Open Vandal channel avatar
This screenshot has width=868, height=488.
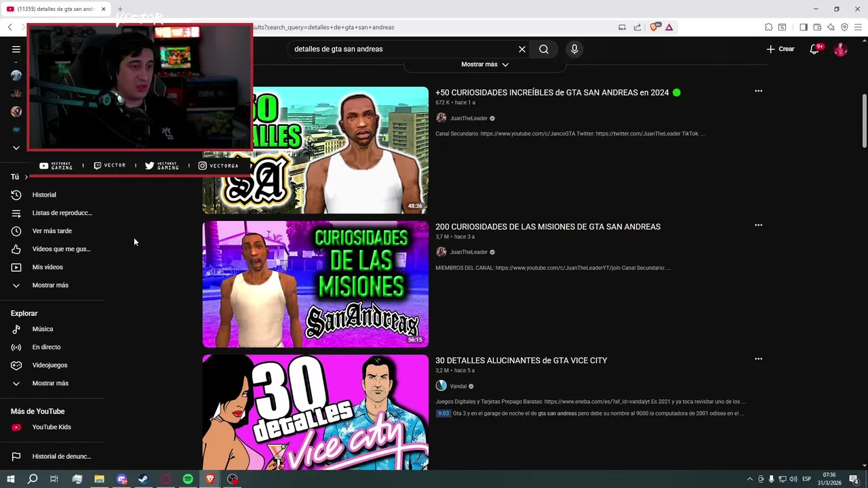pos(441,386)
